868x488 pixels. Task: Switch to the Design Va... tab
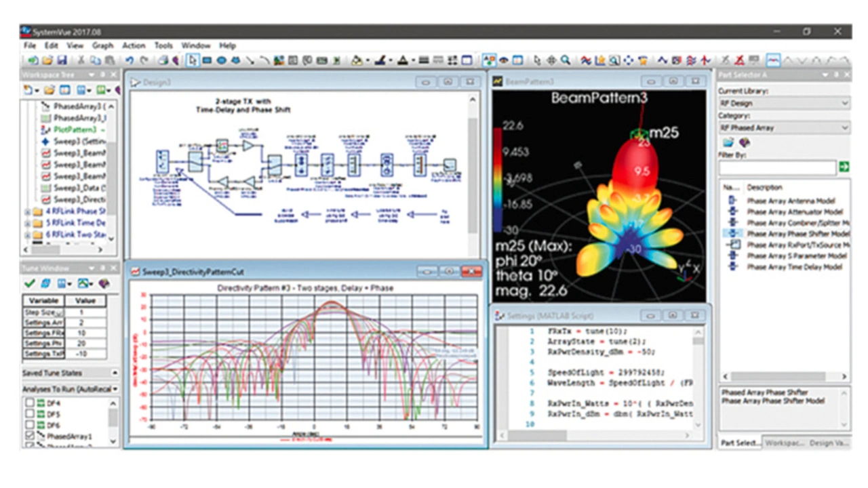coord(829,443)
